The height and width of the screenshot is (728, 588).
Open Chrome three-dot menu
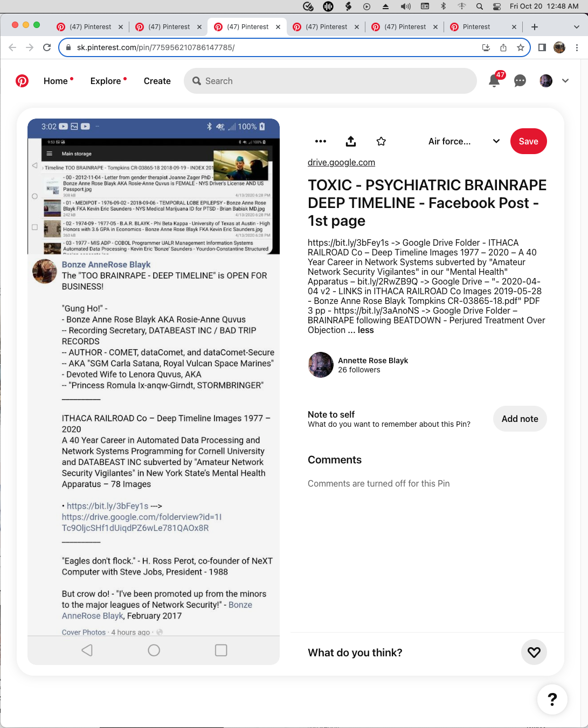tap(577, 47)
